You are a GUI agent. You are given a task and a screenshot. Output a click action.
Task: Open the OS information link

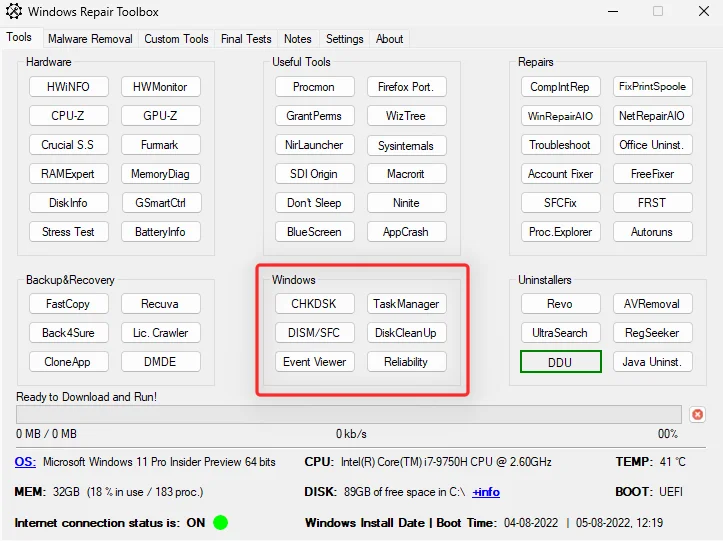(x=24, y=462)
